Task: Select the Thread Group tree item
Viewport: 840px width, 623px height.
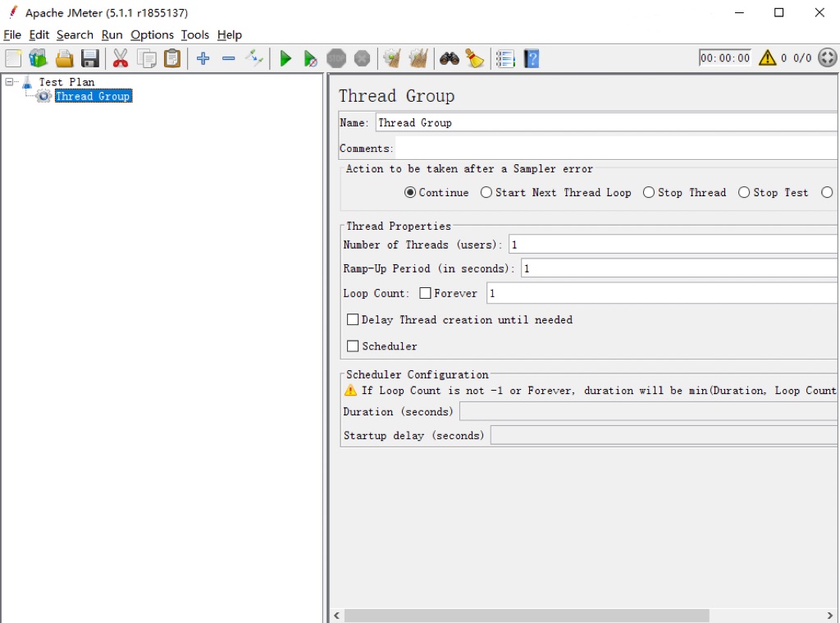Action: tap(94, 96)
